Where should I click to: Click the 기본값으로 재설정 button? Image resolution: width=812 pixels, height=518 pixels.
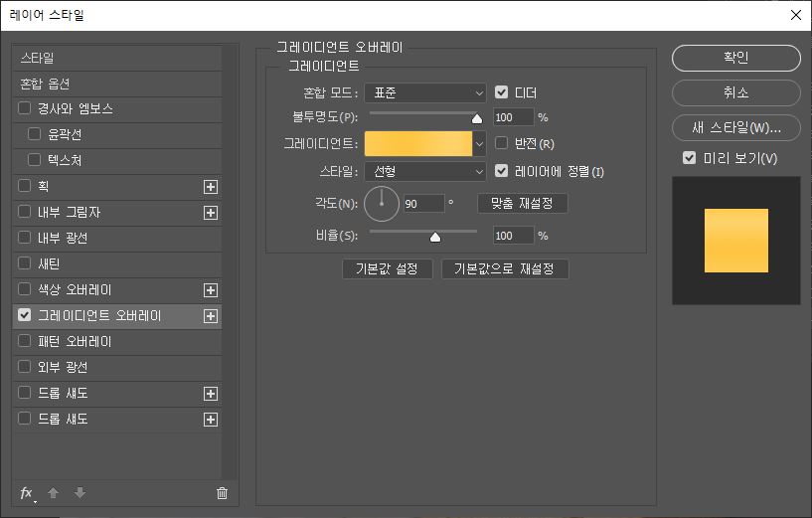[504, 268]
